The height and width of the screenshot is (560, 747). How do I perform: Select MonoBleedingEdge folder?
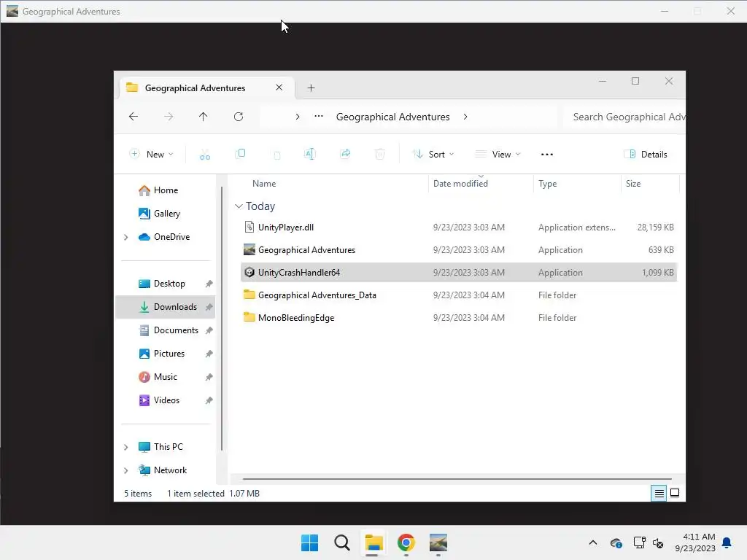point(458,318)
